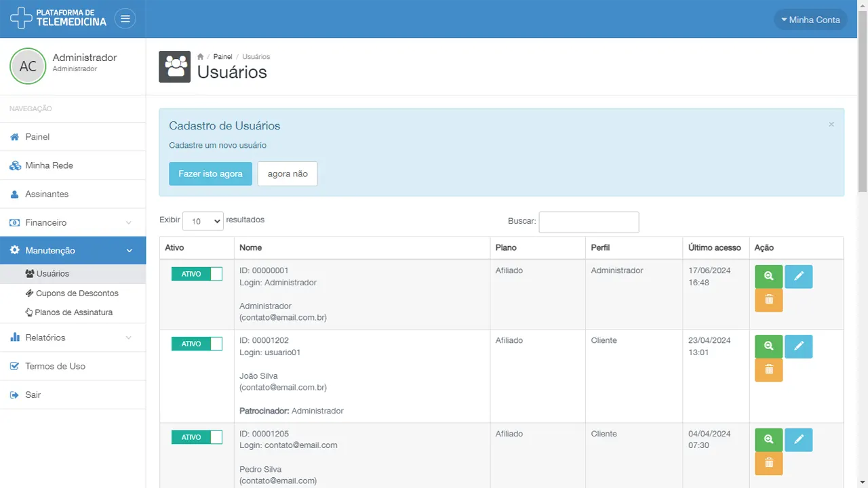Click the large Usuários page header icon
868x488 pixels.
175,67
